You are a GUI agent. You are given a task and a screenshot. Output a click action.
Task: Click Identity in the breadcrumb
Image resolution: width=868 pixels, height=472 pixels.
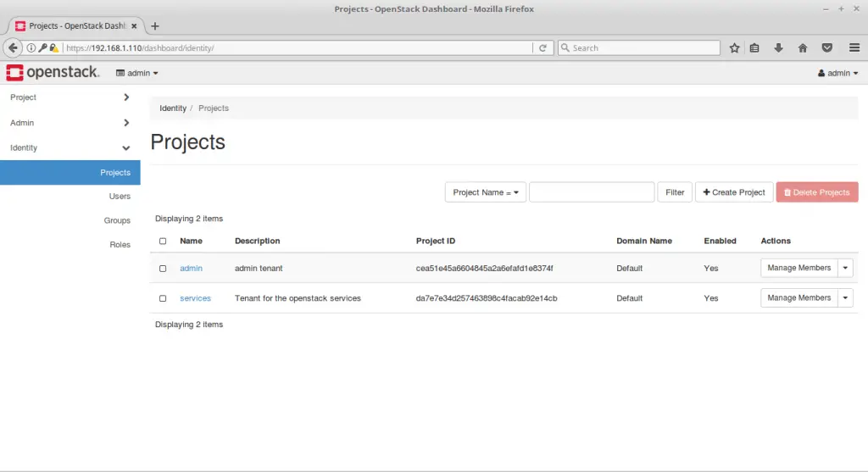pyautogui.click(x=173, y=108)
